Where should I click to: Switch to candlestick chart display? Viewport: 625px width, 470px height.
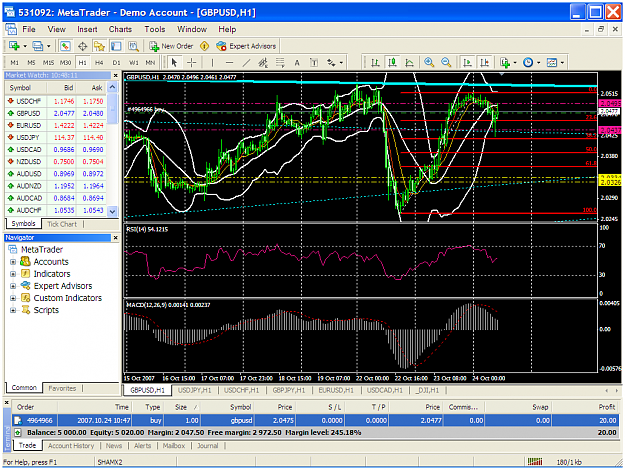click(393, 63)
